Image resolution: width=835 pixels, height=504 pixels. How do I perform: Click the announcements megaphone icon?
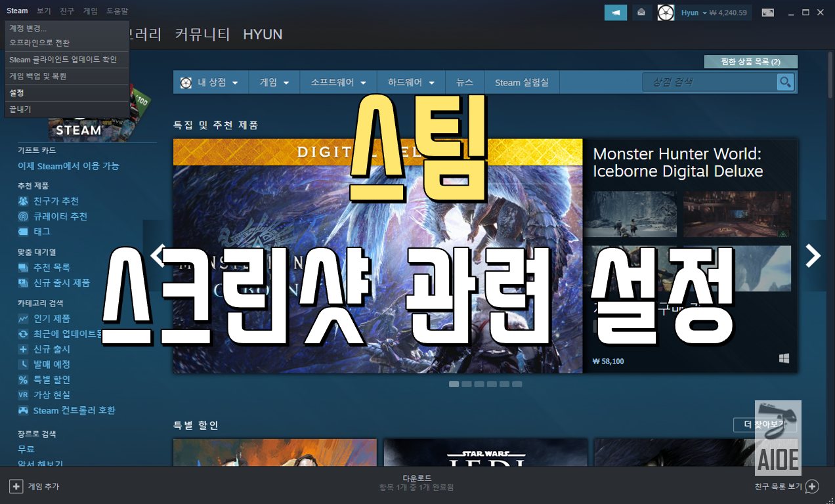[616, 12]
